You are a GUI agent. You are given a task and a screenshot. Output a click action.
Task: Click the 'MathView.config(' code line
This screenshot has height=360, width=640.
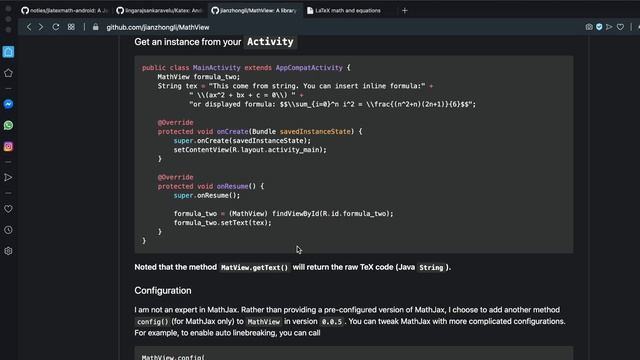(173, 357)
